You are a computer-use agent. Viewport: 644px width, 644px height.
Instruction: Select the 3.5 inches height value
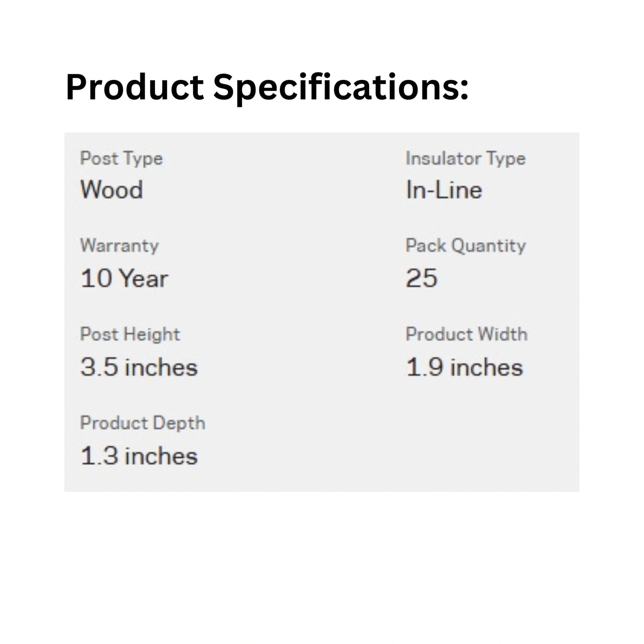139,368
